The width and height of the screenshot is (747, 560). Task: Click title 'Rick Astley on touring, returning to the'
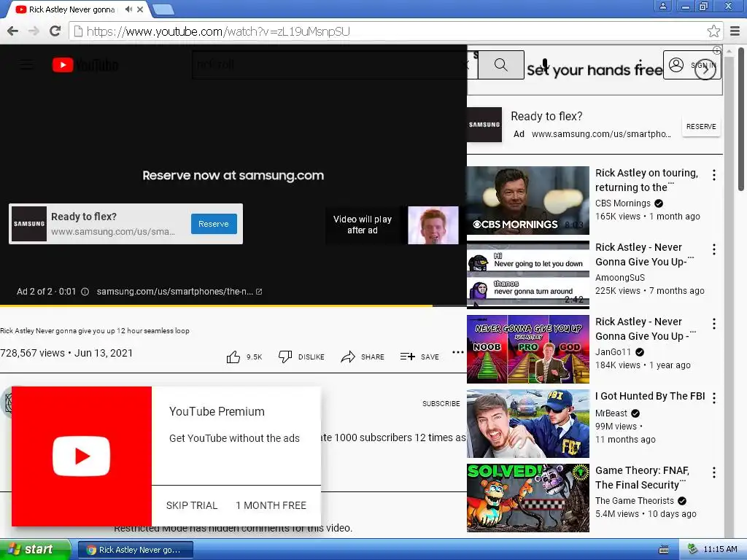(x=646, y=180)
